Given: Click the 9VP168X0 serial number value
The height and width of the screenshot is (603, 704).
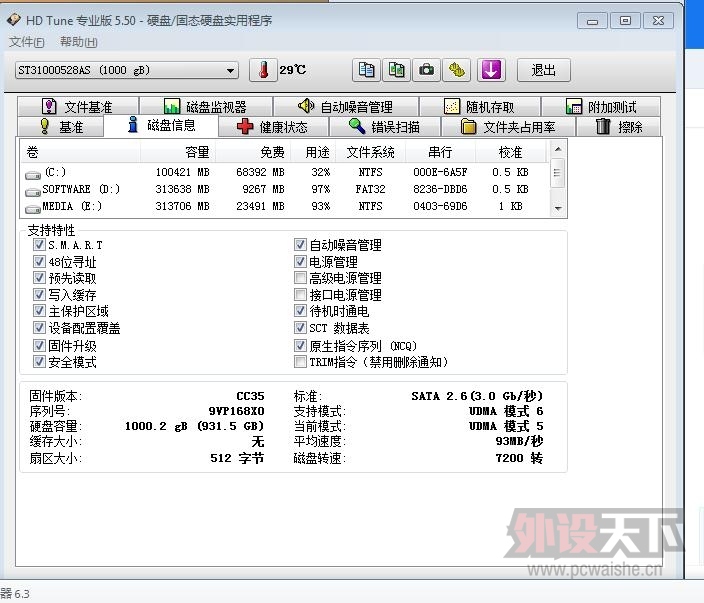Looking at the screenshot, I should coord(237,411).
